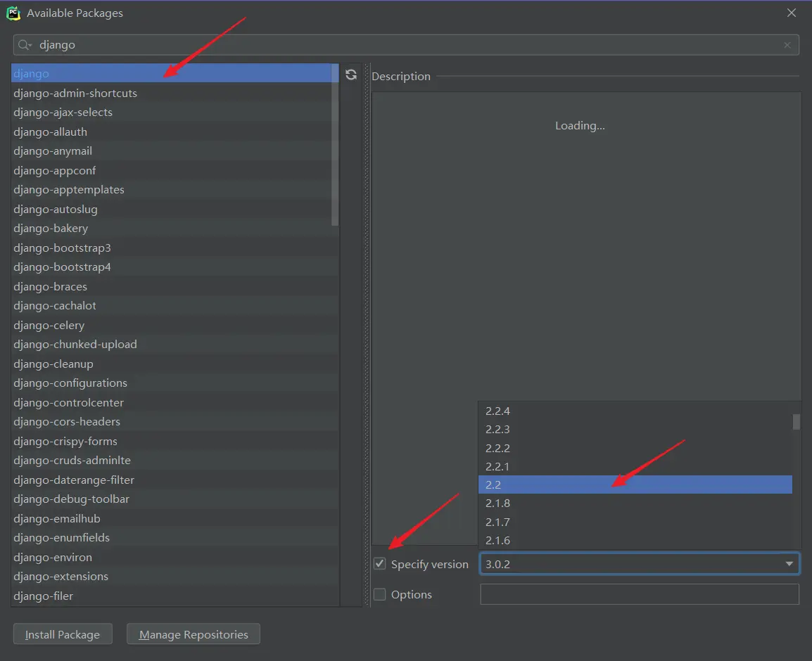Click the PyCharm logo in title bar
Screen dimensions: 812x661
[13, 13]
